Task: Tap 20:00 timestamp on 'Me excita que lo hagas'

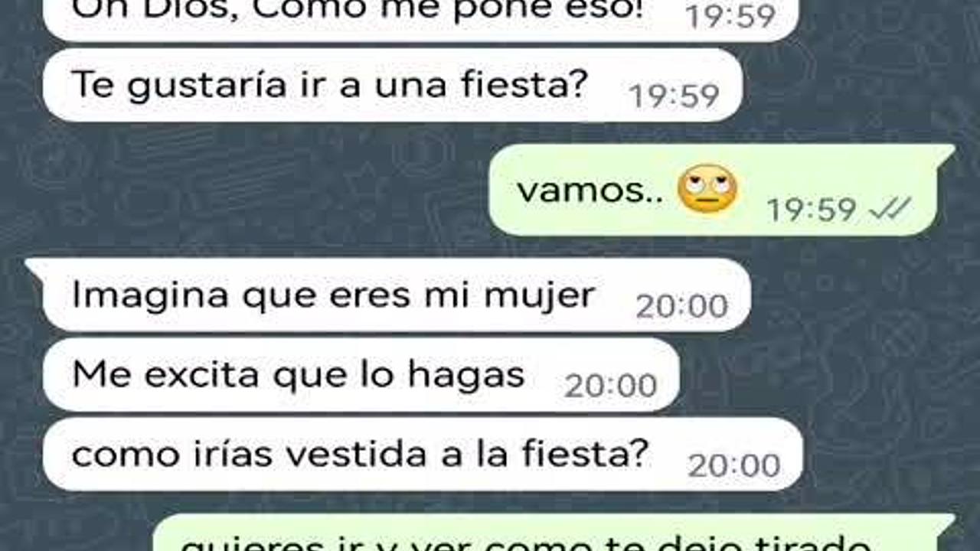Action: [610, 386]
